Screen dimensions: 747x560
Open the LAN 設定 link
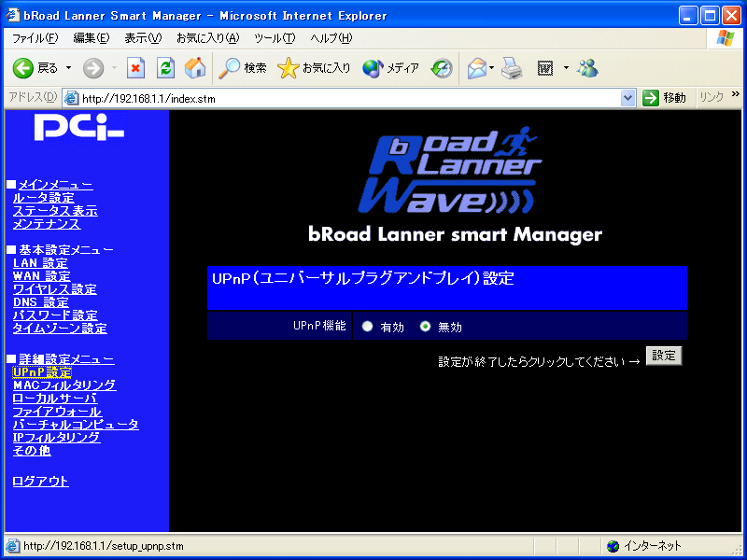tap(40, 263)
